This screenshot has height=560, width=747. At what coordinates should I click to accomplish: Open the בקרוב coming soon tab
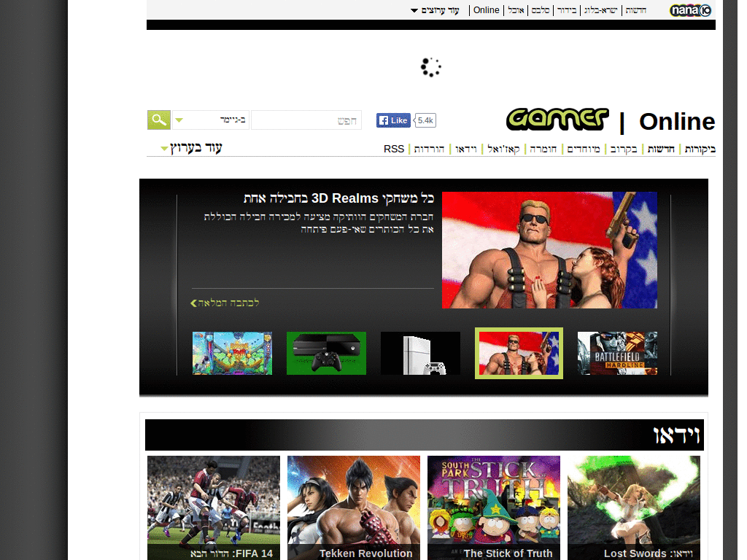tap(624, 149)
